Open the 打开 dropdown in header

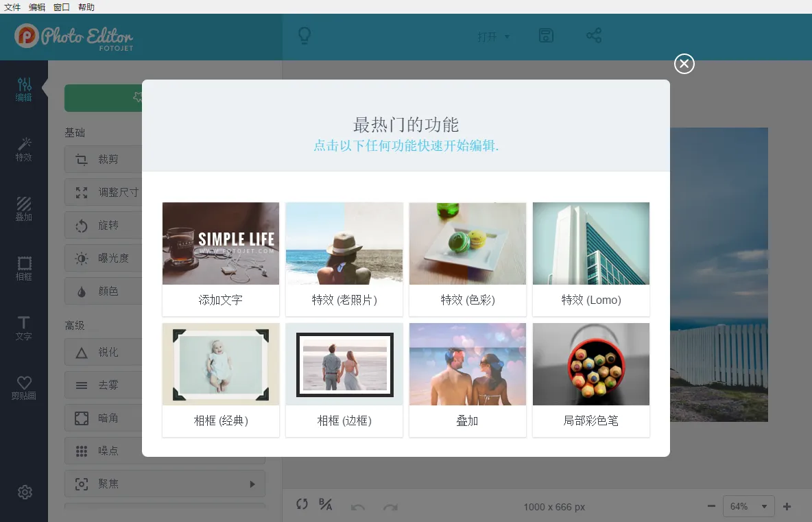pyautogui.click(x=494, y=37)
